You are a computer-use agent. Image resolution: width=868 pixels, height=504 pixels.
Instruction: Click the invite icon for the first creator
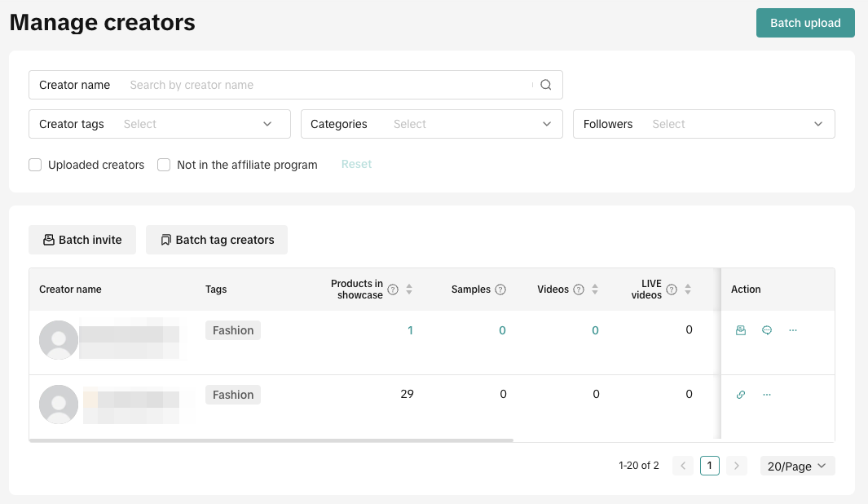tap(741, 330)
